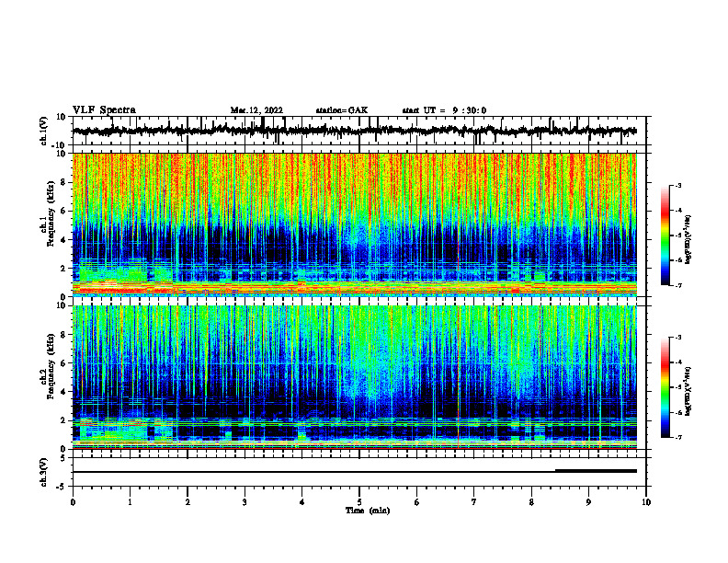Click the "-3" label on ch.1 color bar
The width and height of the screenshot is (728, 563).
677,185
